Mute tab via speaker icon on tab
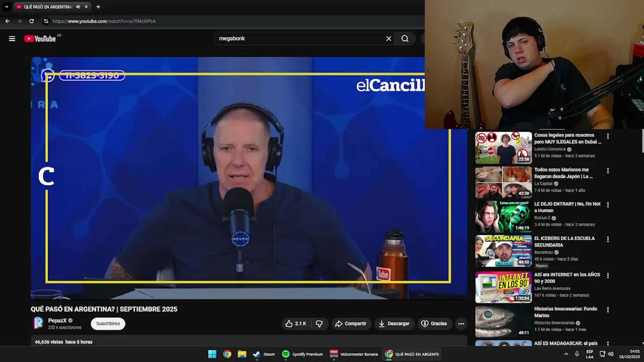The image size is (644, 362). coord(78,7)
